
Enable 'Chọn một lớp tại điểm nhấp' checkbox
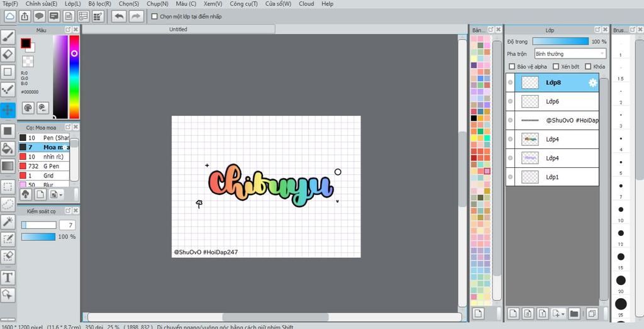coord(155,16)
